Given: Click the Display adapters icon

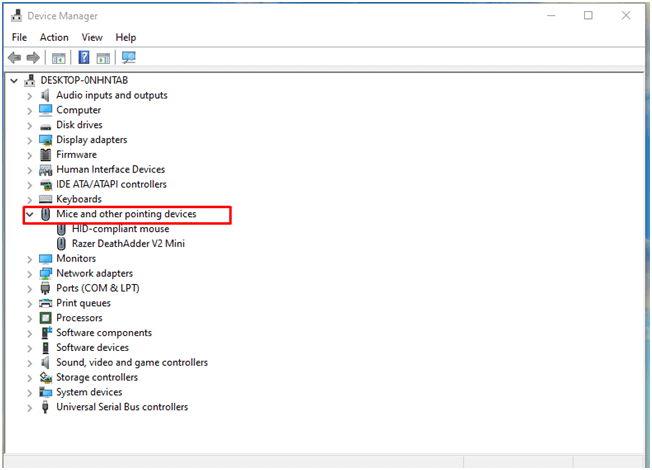Looking at the screenshot, I should pos(45,140).
